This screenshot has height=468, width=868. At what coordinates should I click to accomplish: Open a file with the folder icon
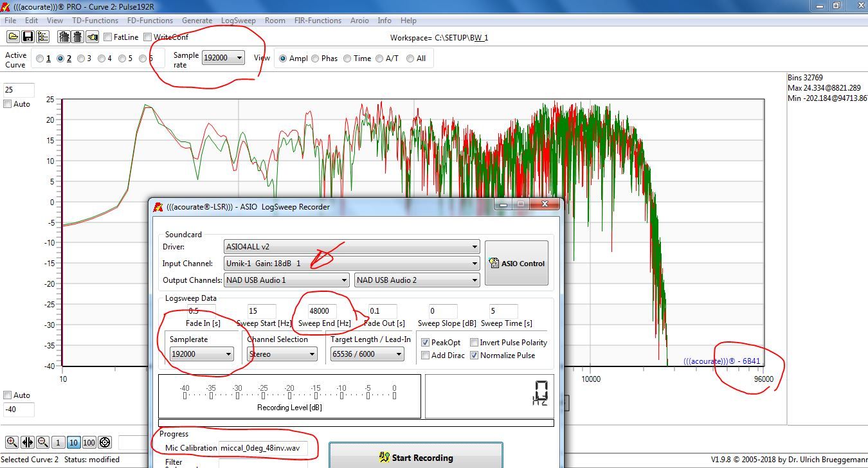[13, 37]
